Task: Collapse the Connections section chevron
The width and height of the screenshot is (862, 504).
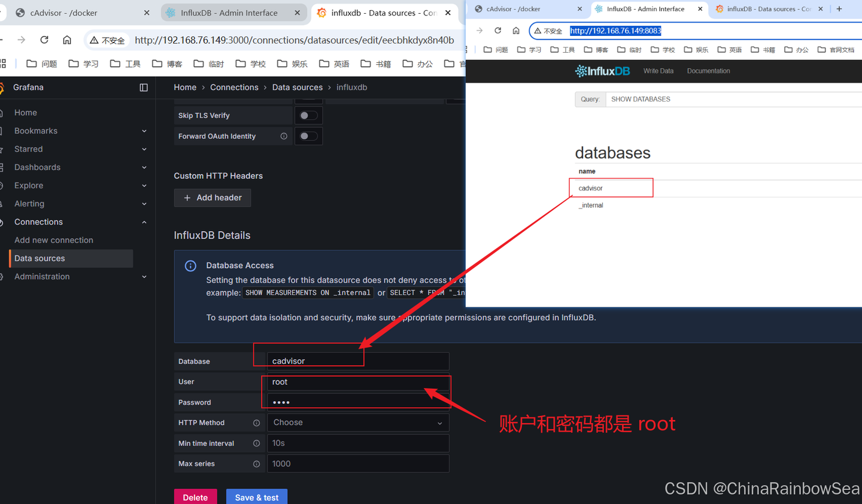Action: (144, 221)
